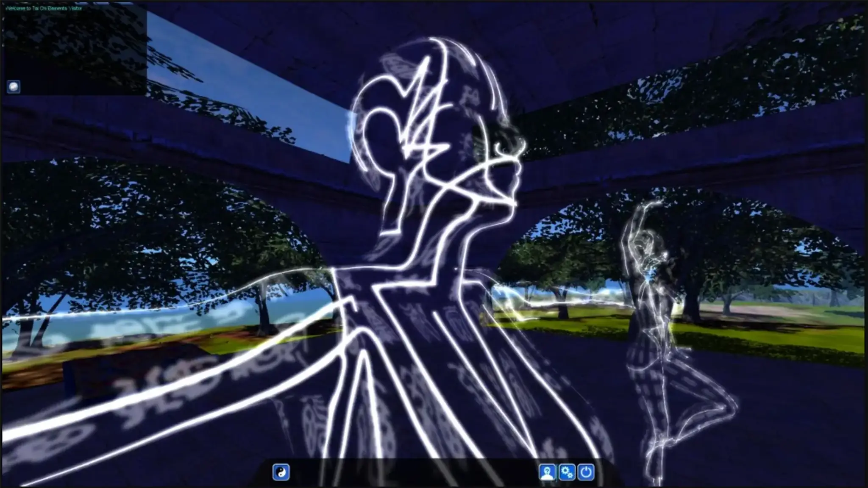The height and width of the screenshot is (488, 868).
Task: Click the globe icon in chat panel
Action: click(x=14, y=87)
